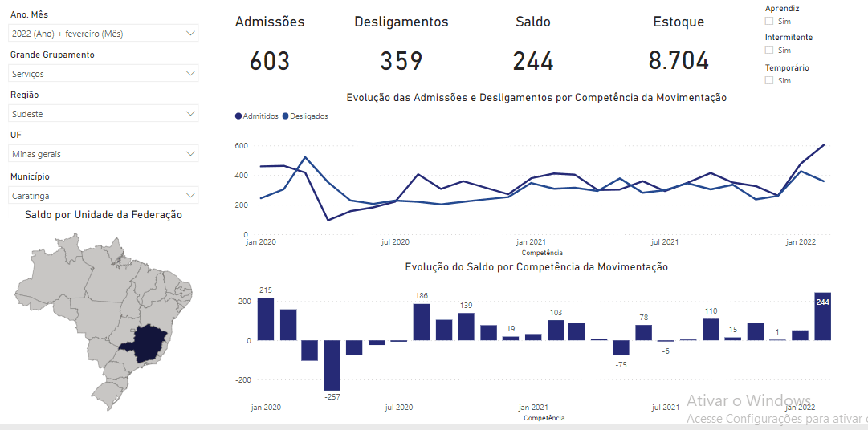The width and height of the screenshot is (868, 430).
Task: Click the saldo bar labeled 244
Action: (822, 317)
